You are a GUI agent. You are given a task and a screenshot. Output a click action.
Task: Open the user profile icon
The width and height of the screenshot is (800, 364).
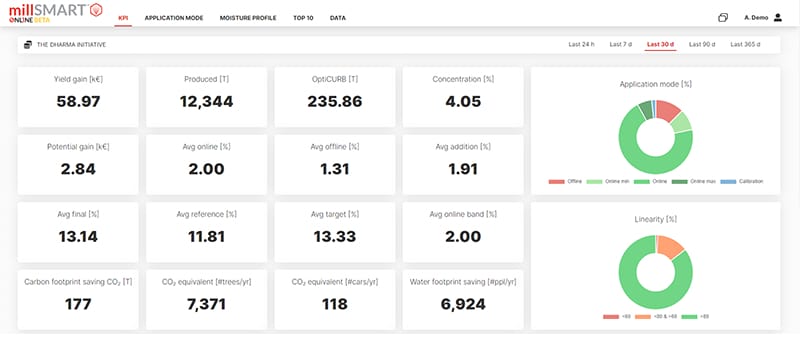pos(778,17)
